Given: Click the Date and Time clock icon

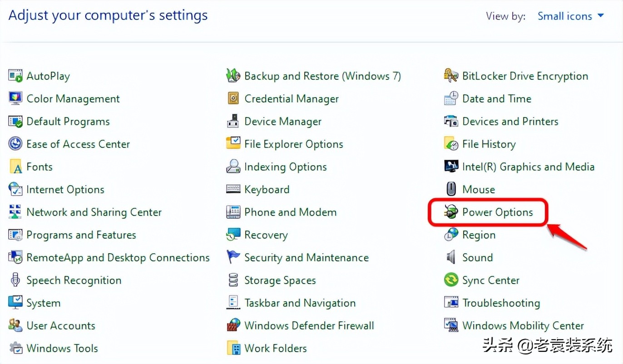Looking at the screenshot, I should 451,98.
